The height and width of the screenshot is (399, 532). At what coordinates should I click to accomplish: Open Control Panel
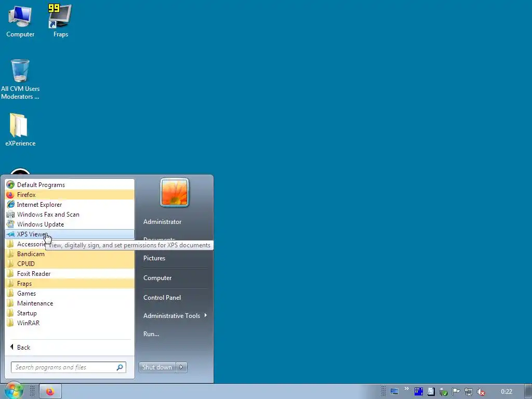pos(162,297)
